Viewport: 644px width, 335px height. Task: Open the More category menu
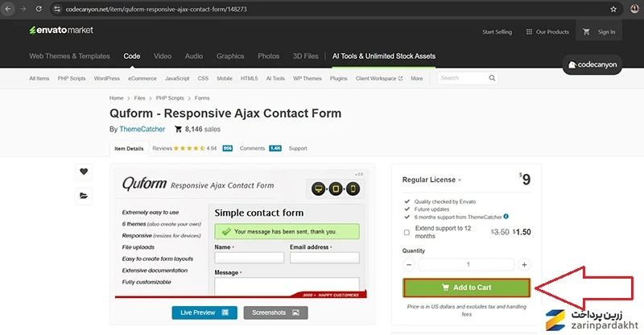(416, 78)
